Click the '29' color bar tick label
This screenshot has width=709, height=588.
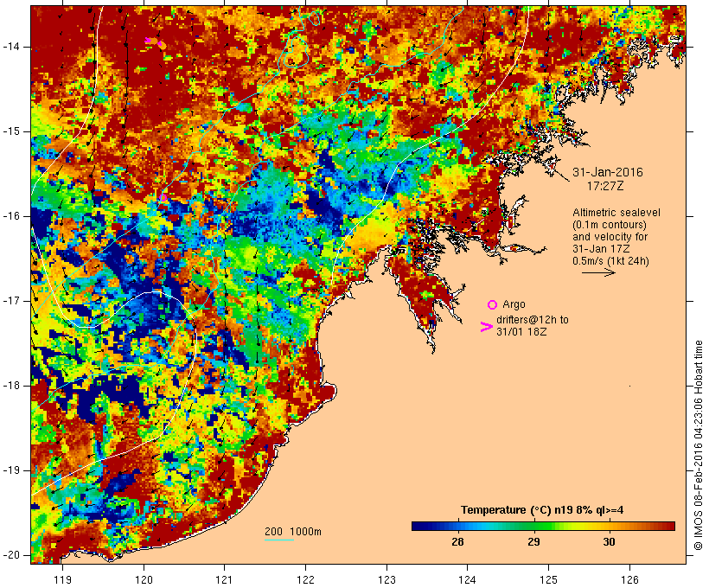[x=533, y=542]
